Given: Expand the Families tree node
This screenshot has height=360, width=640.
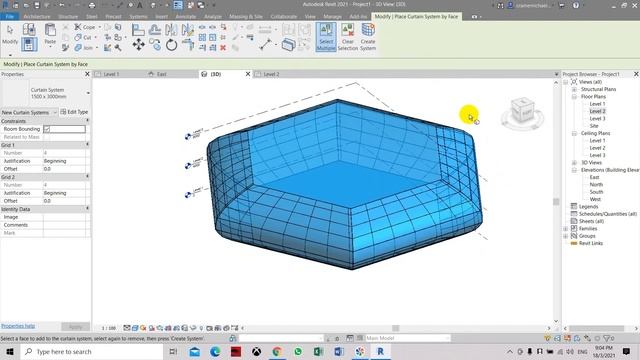Looking at the screenshot, I should click(566, 229).
